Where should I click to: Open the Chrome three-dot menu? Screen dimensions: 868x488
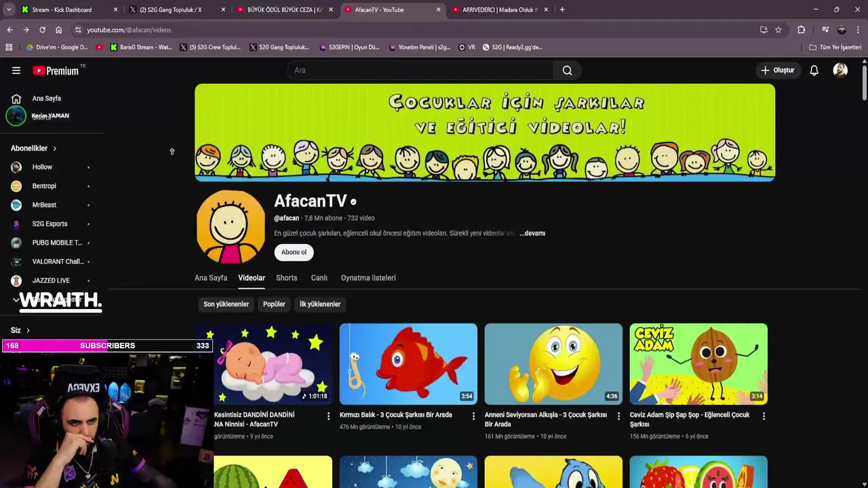(x=858, y=30)
